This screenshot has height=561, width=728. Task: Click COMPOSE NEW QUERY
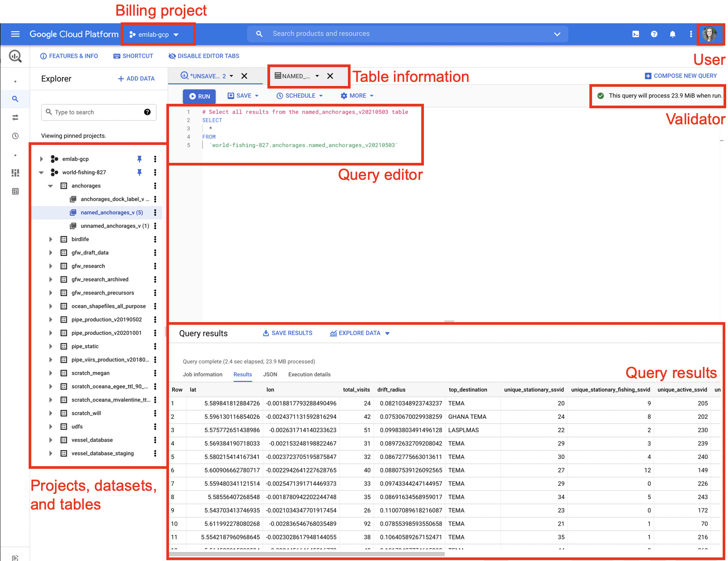[681, 76]
